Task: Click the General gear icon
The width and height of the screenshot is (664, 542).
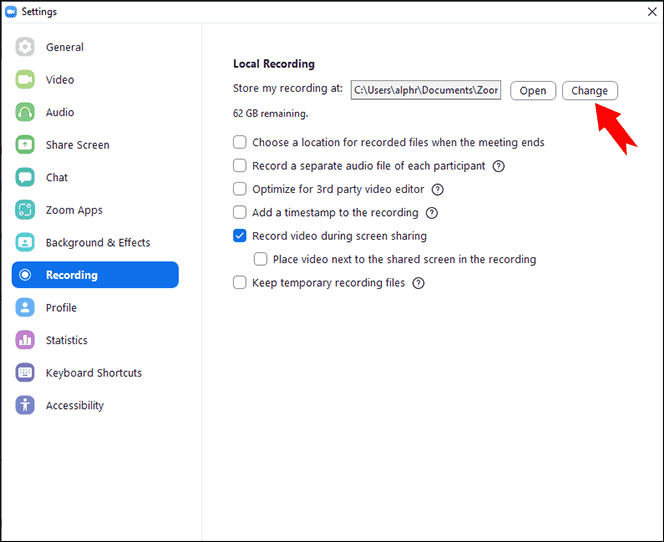Action: coord(25,47)
